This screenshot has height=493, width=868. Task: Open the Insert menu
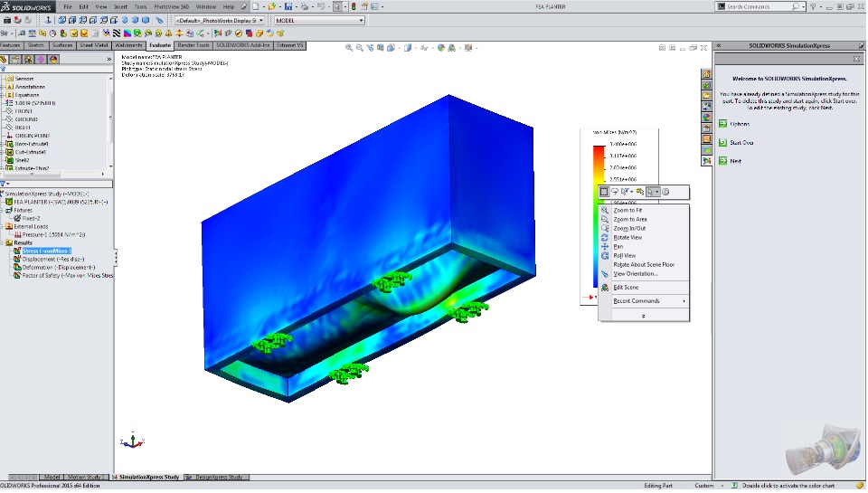120,6
